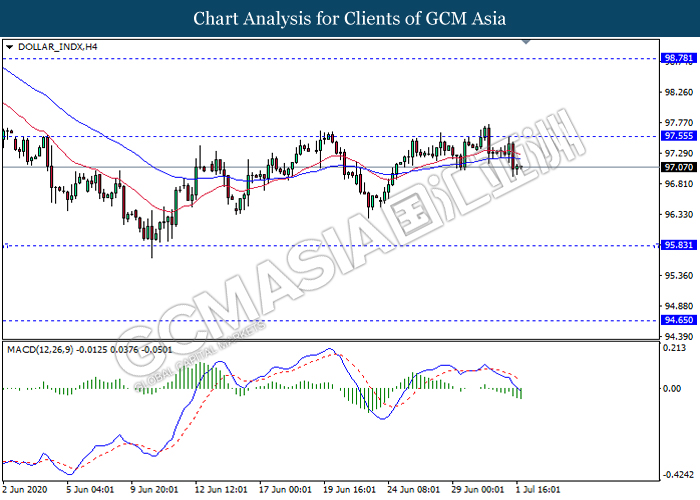Click the 9 Jun 20:01 time label
The image size is (700, 500).
pos(154,490)
